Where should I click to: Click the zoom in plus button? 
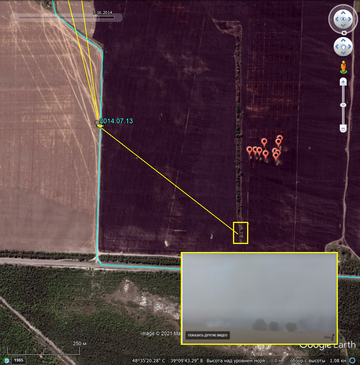coord(343,82)
